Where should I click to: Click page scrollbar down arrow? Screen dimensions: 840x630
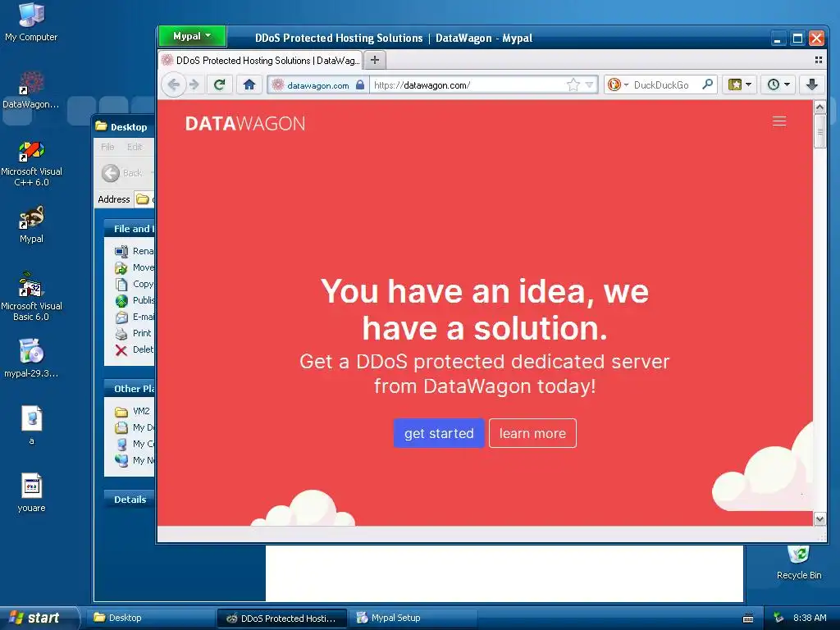click(819, 518)
